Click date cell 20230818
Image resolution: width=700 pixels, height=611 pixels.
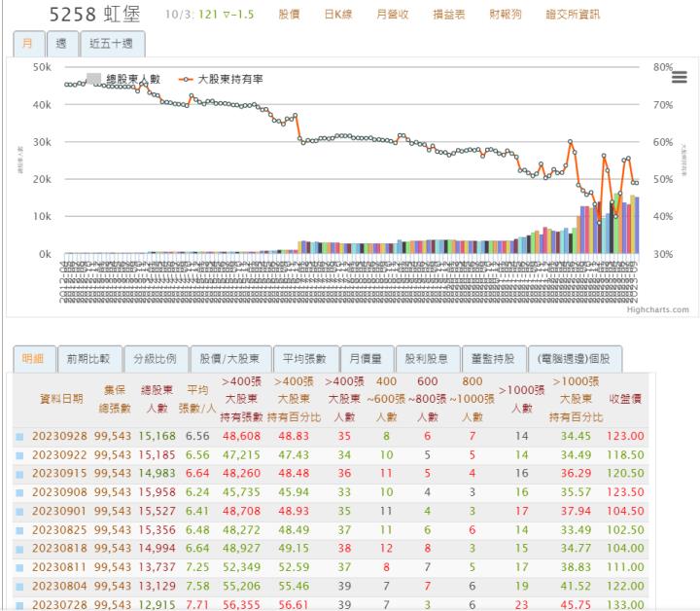pyautogui.click(x=59, y=549)
